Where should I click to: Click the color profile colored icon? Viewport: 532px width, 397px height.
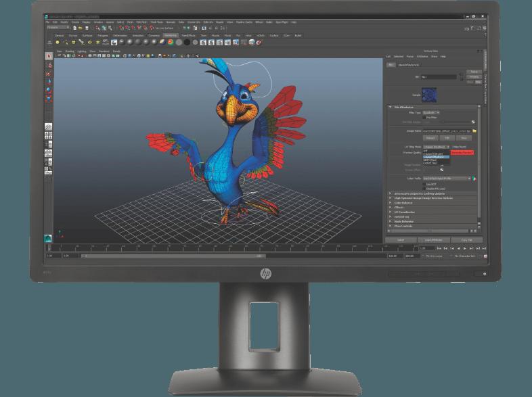pyautogui.click(x=474, y=179)
